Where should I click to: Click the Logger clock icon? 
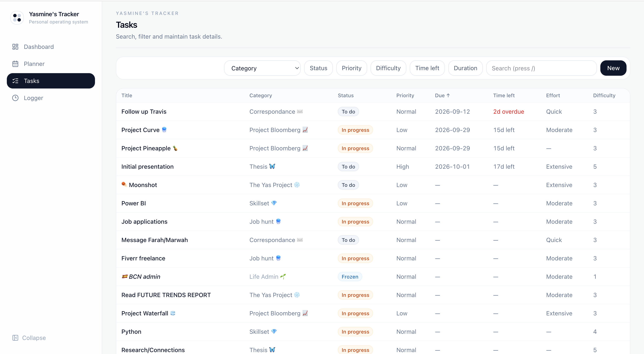15,98
